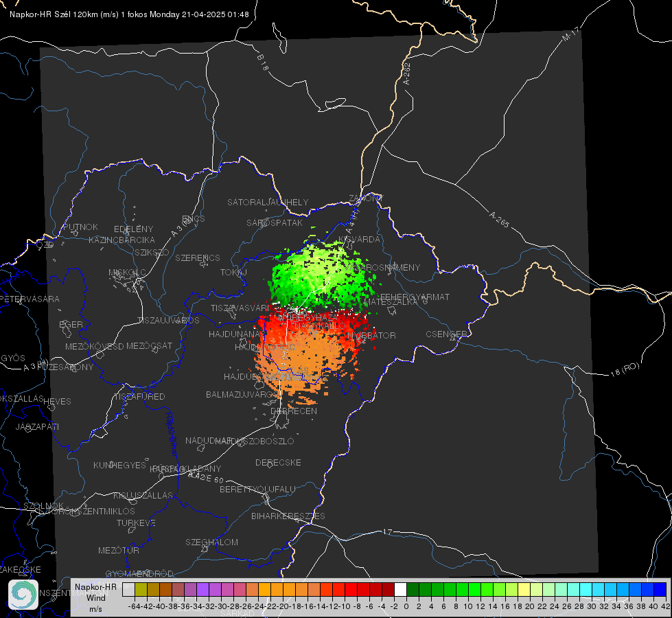Pick the grey swatch left of the -64 label

click(128, 589)
